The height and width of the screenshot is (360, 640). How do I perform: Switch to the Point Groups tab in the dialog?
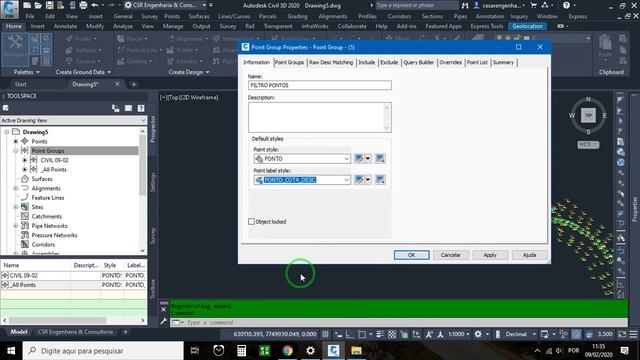289,62
